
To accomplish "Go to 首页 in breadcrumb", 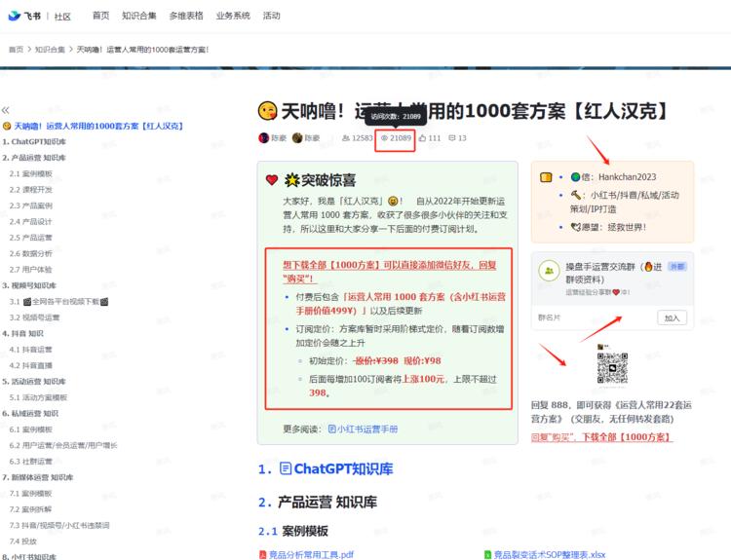I will [16, 50].
